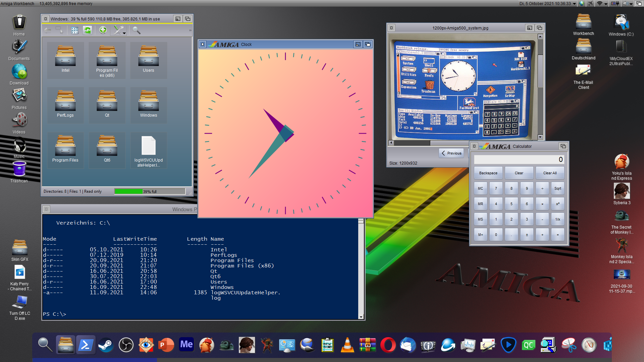The height and width of the screenshot is (362, 644).
Task: Click the green plus add icon
Action: 103,30
